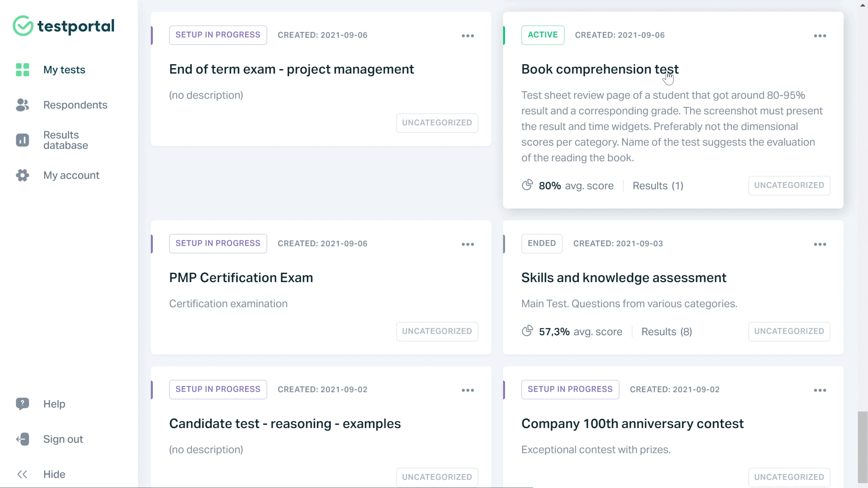Viewport: 868px width, 488px height.
Task: Open My account gear icon
Action: (x=22, y=175)
